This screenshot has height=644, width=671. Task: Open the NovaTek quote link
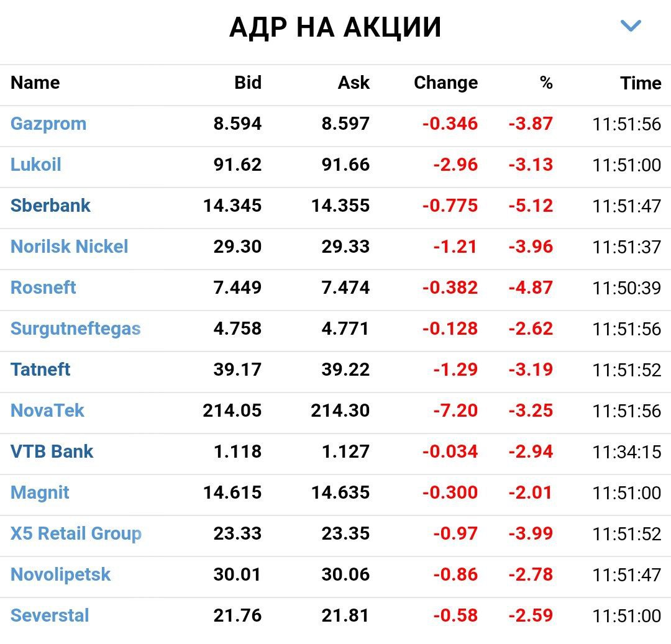pyautogui.click(x=47, y=410)
